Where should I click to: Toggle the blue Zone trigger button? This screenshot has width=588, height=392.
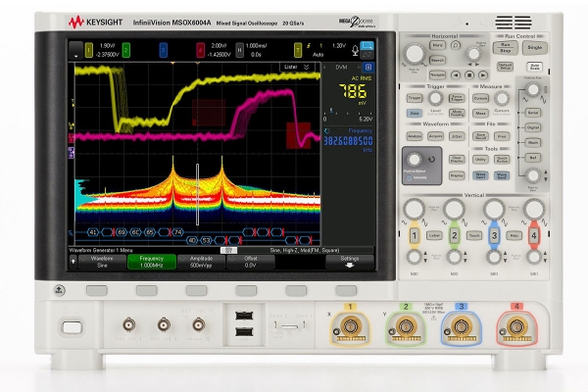pos(415,113)
